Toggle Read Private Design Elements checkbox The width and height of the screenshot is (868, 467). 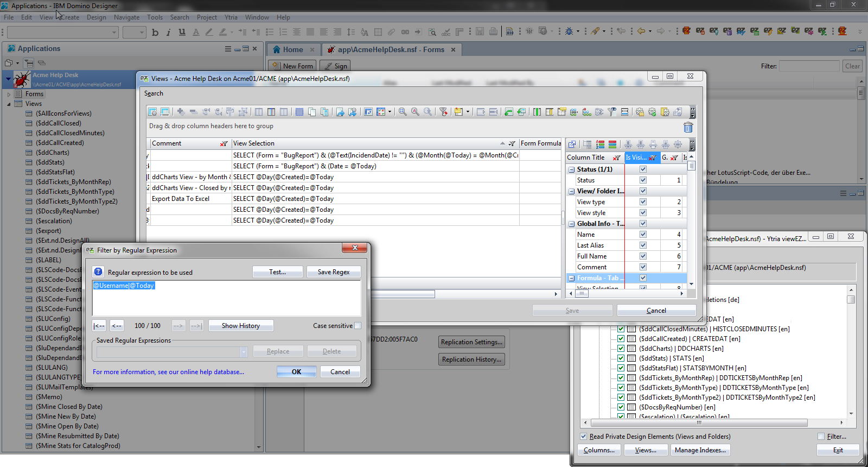[x=583, y=437]
